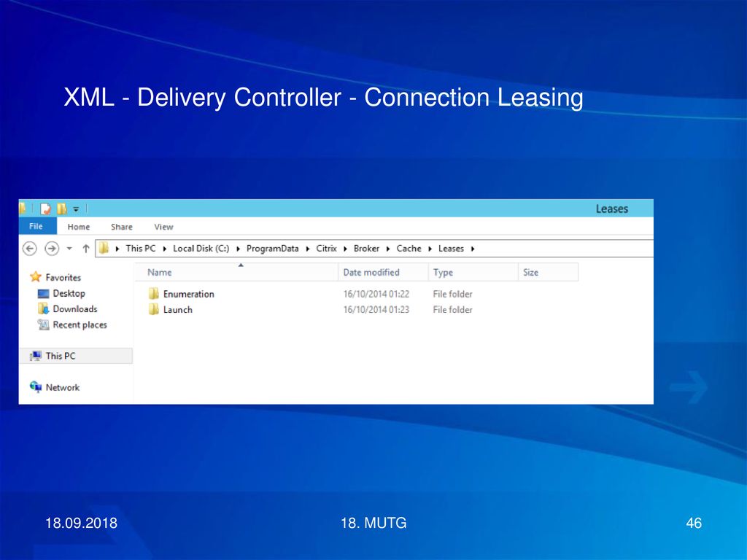
Task: Open the Share ribbon tab
Action: coord(122,227)
